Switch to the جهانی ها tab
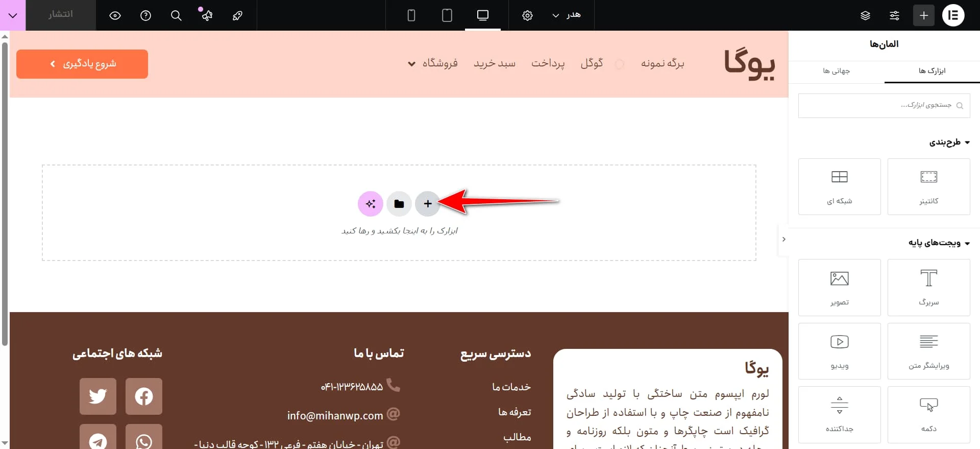 pos(836,70)
